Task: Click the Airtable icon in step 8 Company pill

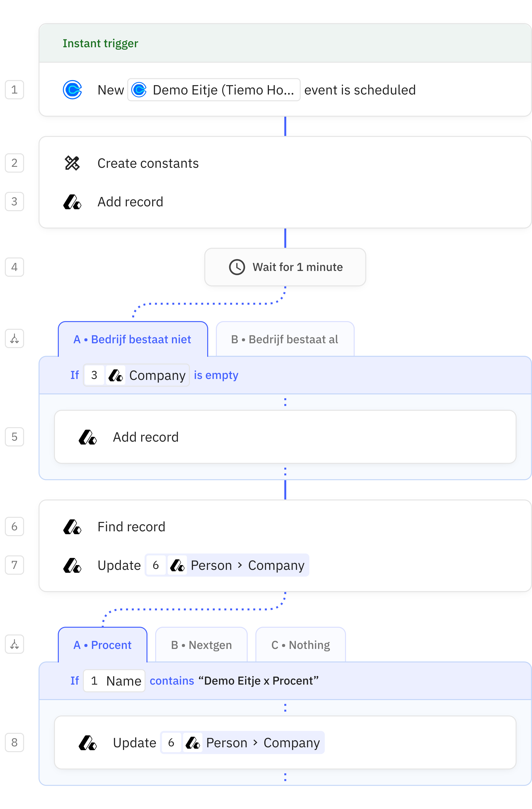Action: click(193, 743)
